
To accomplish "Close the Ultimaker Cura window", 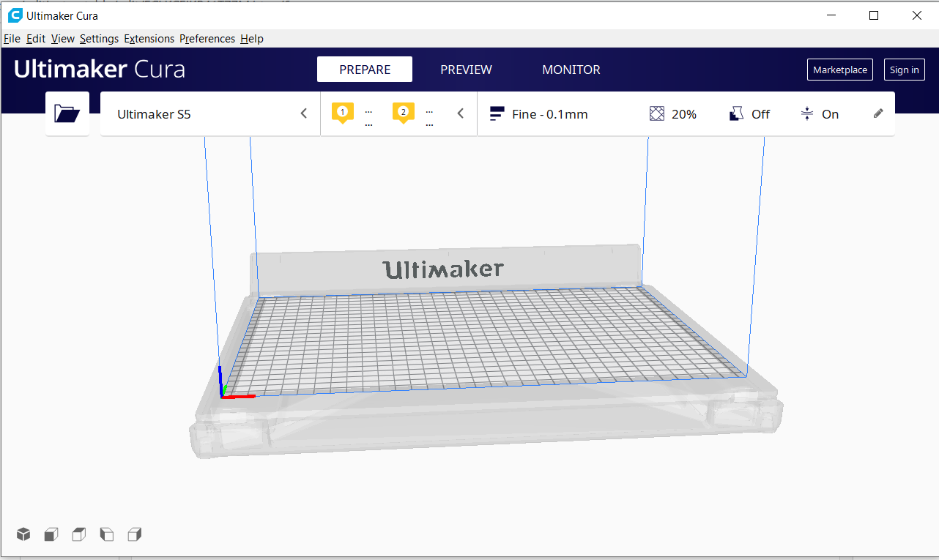I will point(916,15).
